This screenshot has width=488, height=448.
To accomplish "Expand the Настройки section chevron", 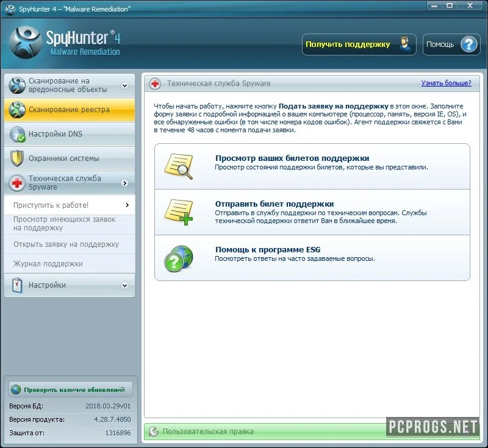I will point(125,285).
